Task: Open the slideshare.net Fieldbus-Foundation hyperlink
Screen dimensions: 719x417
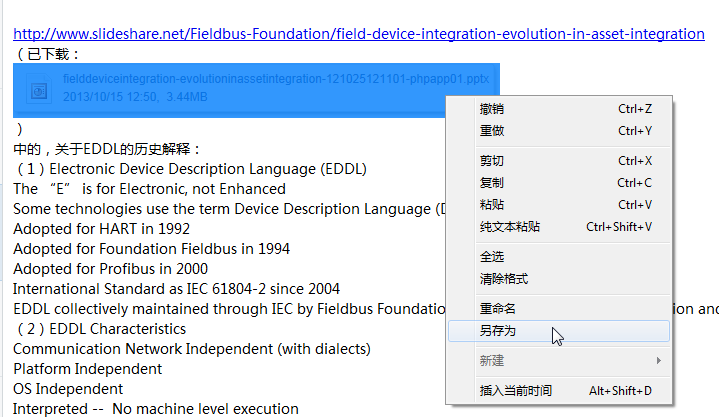Action: click(358, 34)
